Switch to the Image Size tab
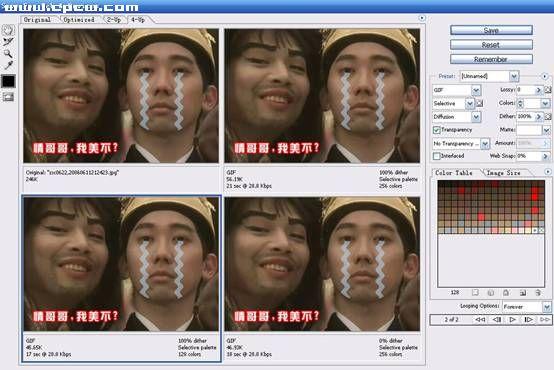The image size is (554, 370). 504,173
